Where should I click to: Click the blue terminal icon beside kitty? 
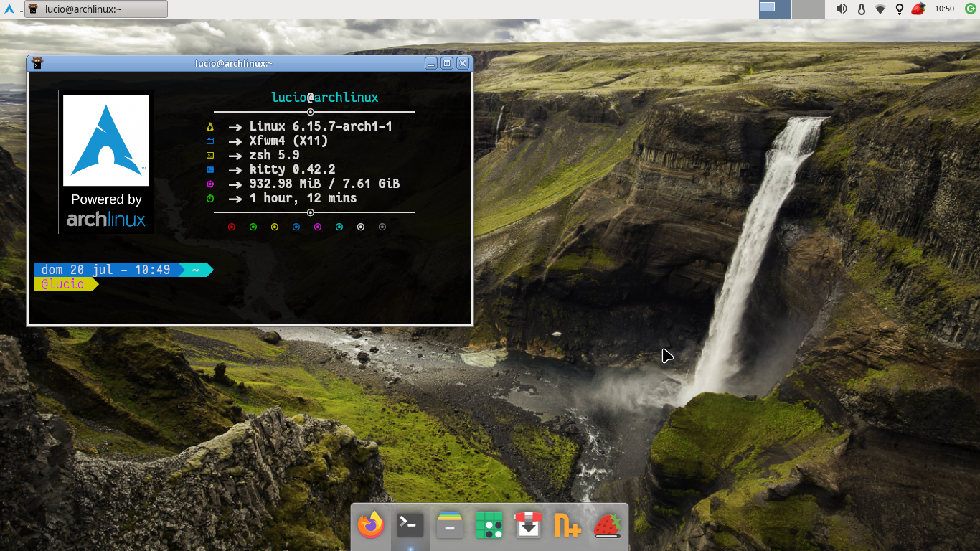click(210, 169)
